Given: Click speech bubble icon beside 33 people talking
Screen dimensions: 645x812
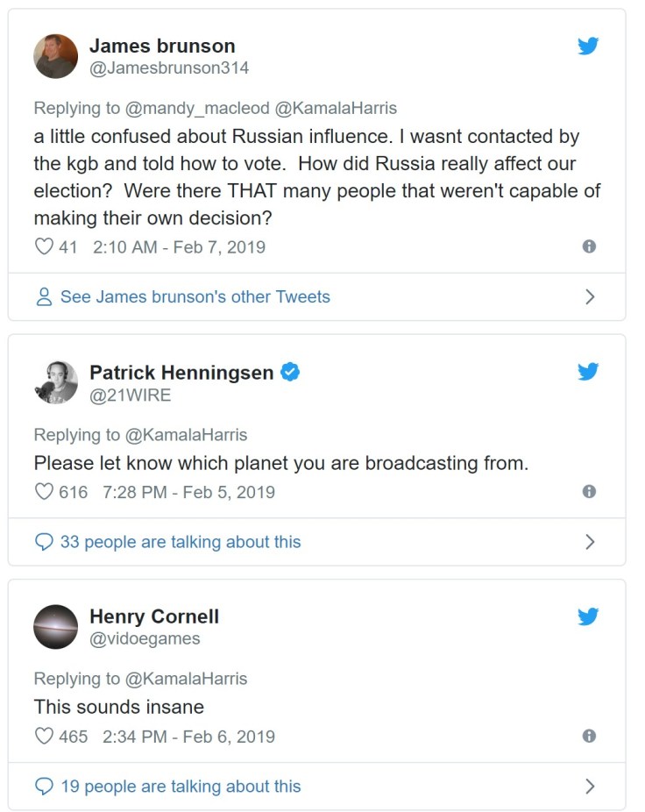Looking at the screenshot, I should 44,542.
